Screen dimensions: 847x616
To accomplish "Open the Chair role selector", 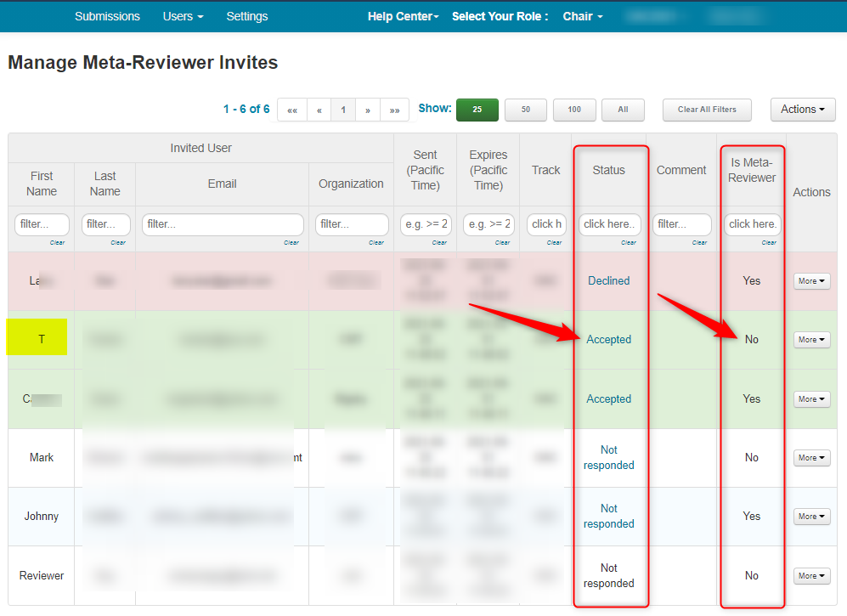I will click(582, 16).
